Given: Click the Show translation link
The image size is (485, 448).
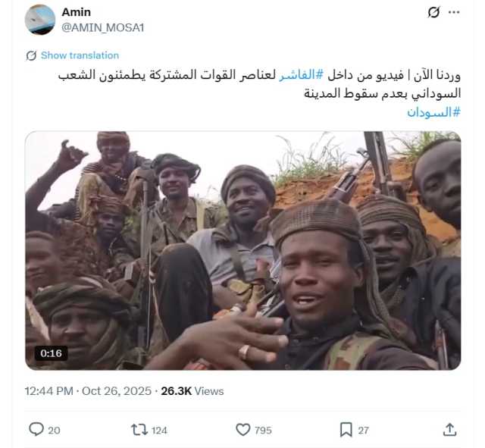Looking at the screenshot, I should point(80,55).
